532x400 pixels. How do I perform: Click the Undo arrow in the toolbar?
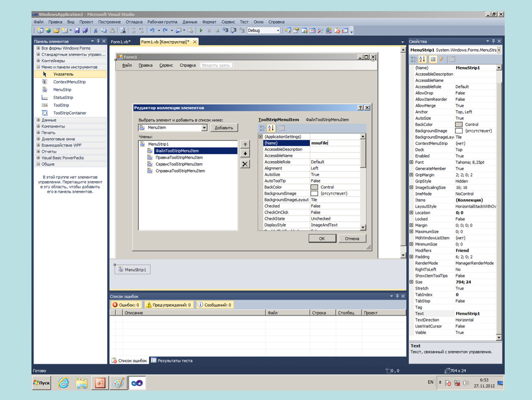point(152,31)
